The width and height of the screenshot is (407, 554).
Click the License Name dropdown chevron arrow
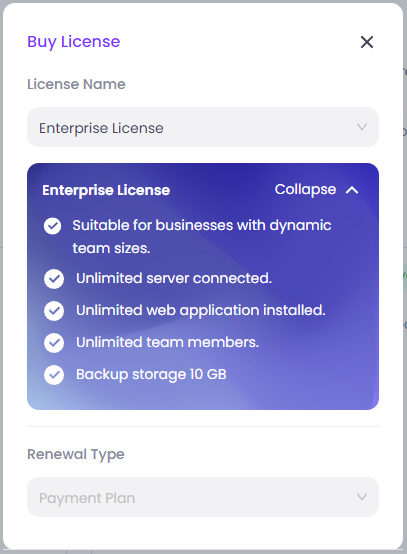pos(362,127)
